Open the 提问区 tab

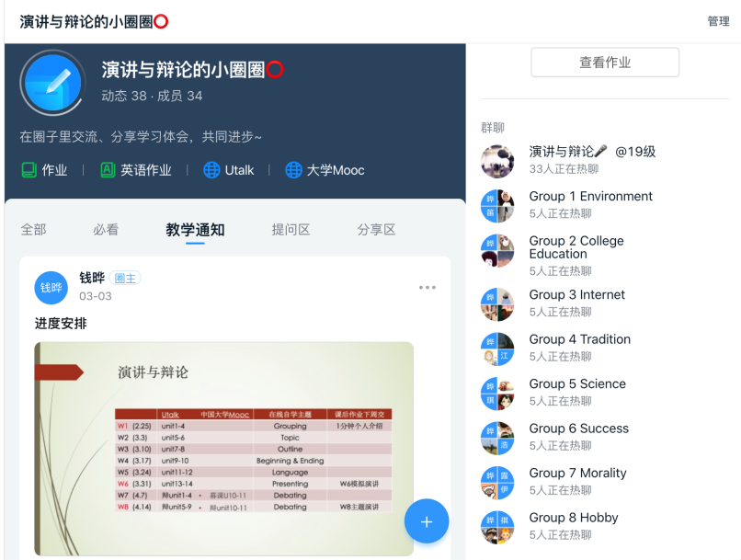pos(291,230)
